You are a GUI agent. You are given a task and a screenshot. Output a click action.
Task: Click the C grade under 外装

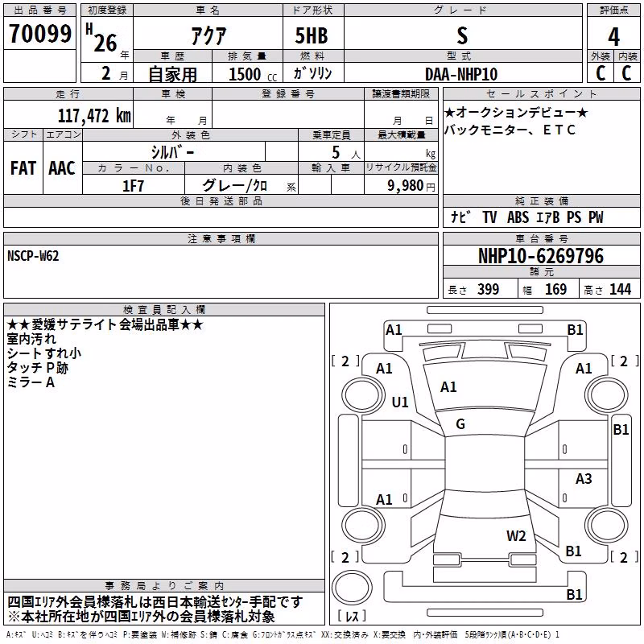coord(601,73)
